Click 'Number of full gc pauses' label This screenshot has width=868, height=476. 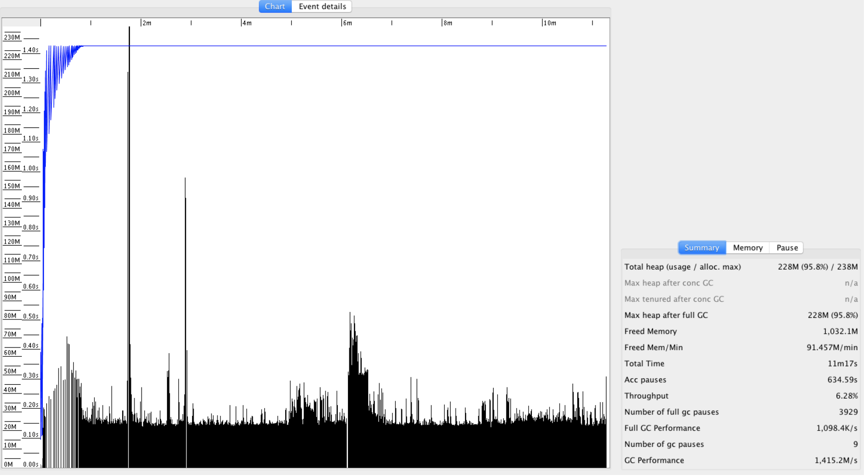click(671, 412)
